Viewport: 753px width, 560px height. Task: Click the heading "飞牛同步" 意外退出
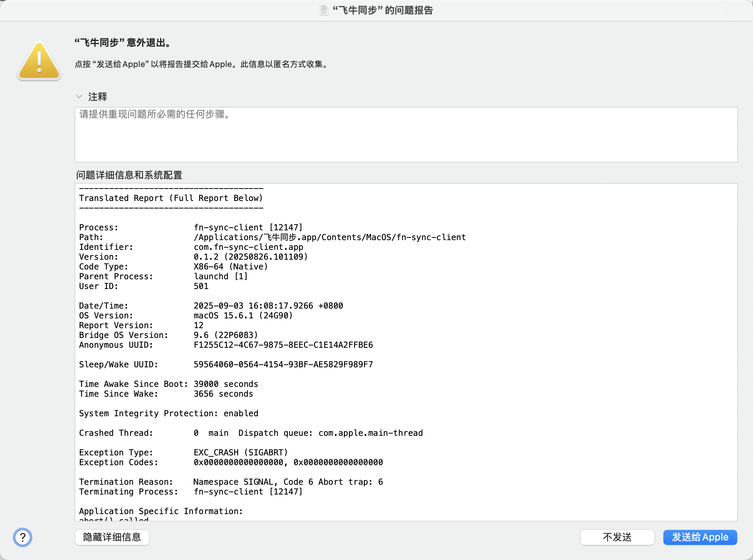(x=123, y=43)
